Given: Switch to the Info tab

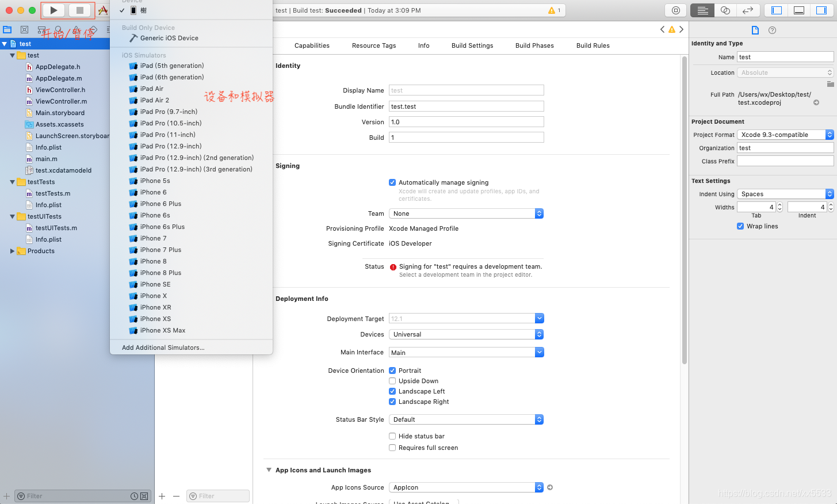Looking at the screenshot, I should tap(424, 45).
